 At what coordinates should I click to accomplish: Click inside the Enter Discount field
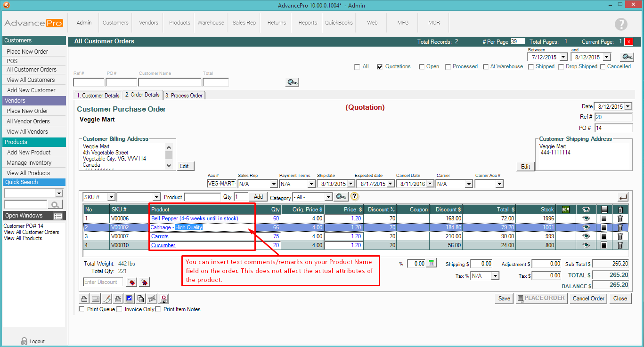[x=103, y=282]
